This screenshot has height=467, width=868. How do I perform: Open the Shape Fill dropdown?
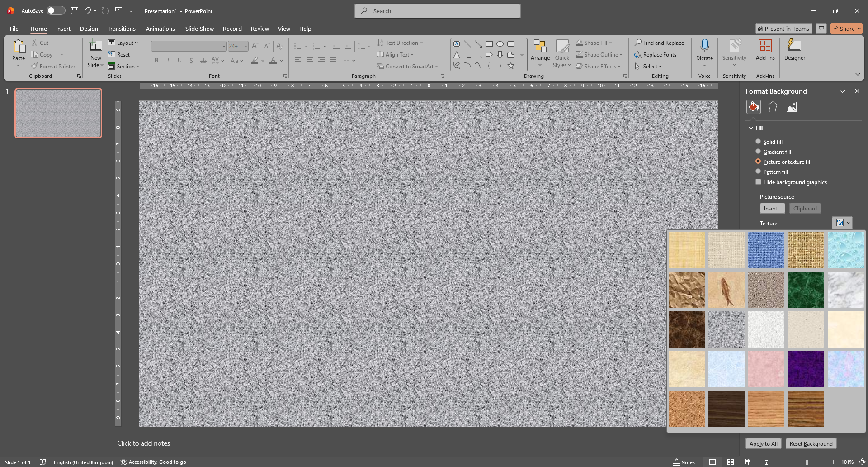594,43
